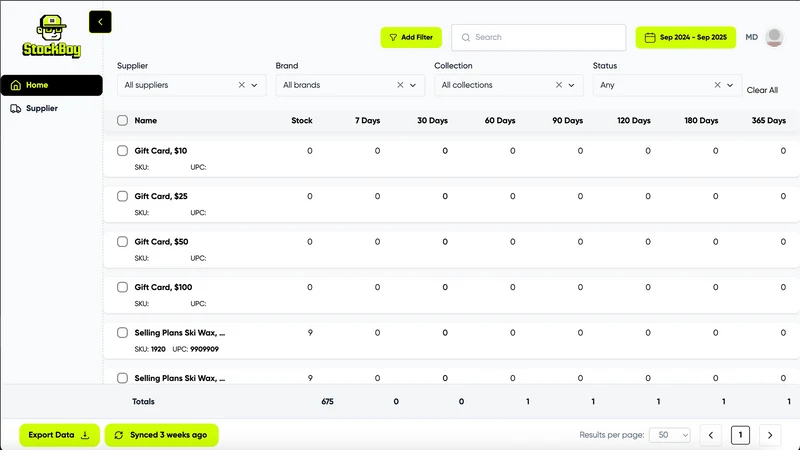Screen dimensions: 800x450
Task: Clear the All brands selection X
Action: click(401, 85)
